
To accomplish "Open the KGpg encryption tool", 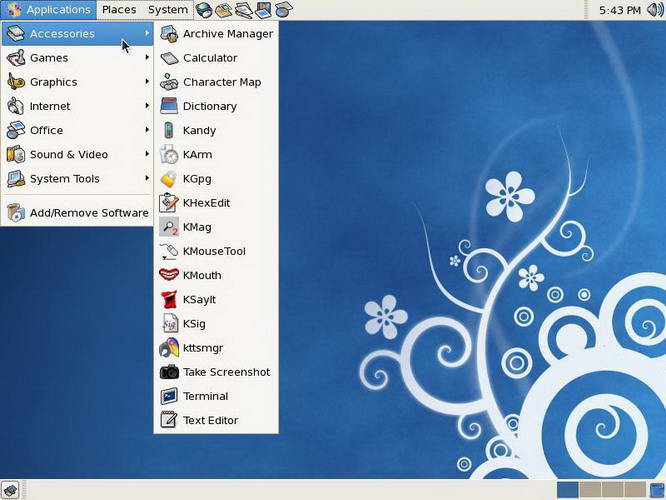I will 197,179.
